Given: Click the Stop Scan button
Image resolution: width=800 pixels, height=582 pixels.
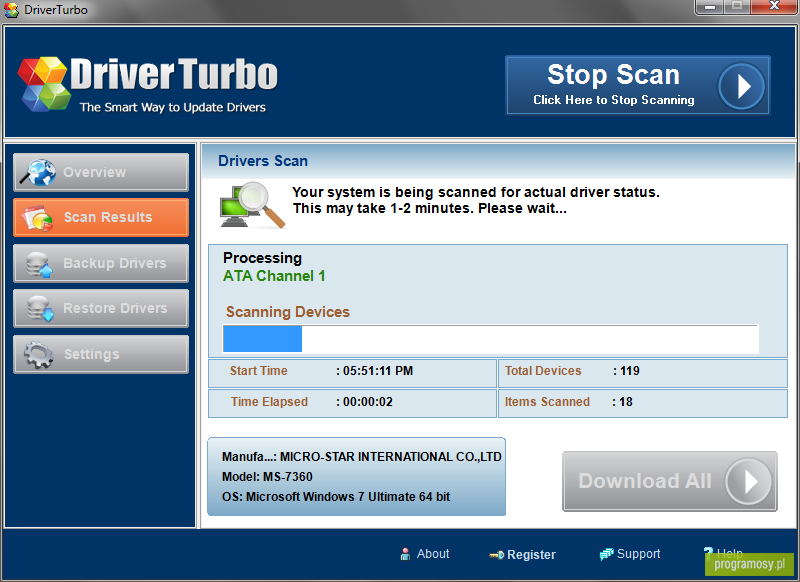Looking at the screenshot, I should [637, 85].
